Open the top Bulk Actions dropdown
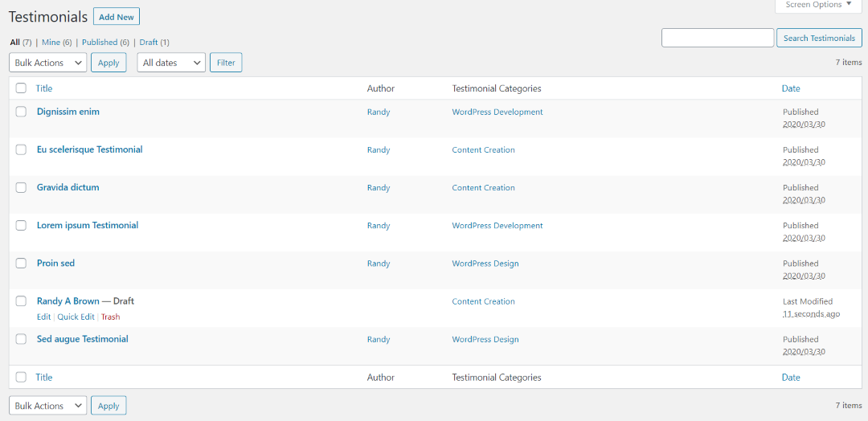 click(48, 63)
